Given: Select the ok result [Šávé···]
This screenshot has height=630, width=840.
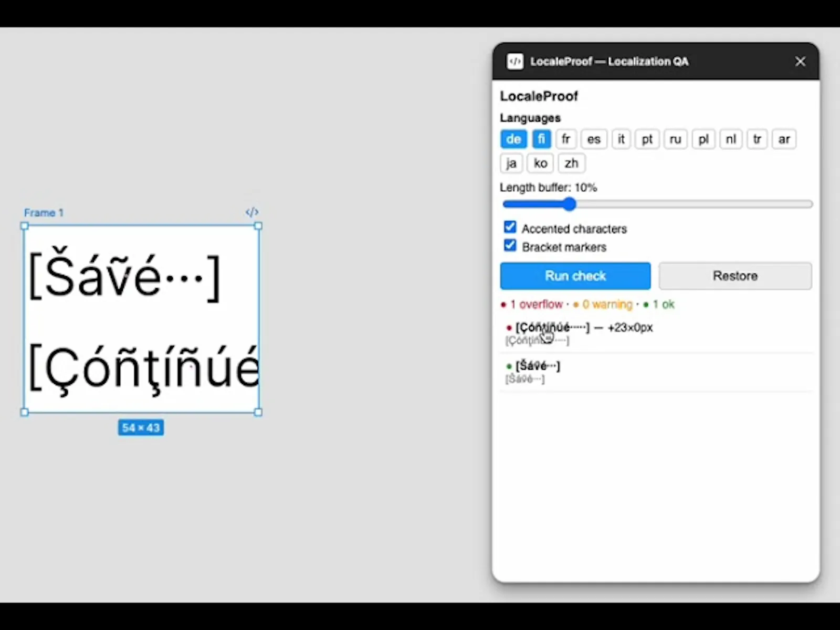Looking at the screenshot, I should tap(656, 372).
